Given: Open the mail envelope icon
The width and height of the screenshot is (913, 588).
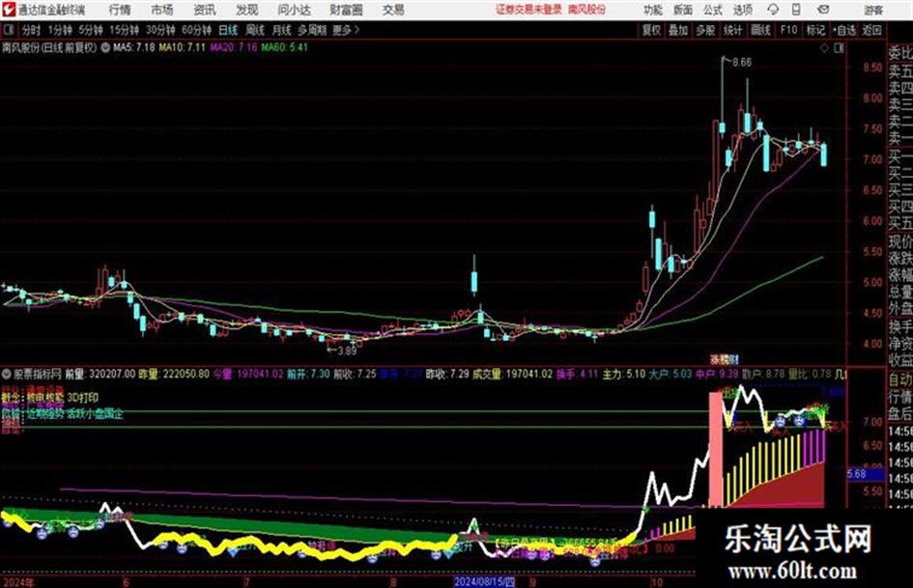Looking at the screenshot, I should click(823, 10).
